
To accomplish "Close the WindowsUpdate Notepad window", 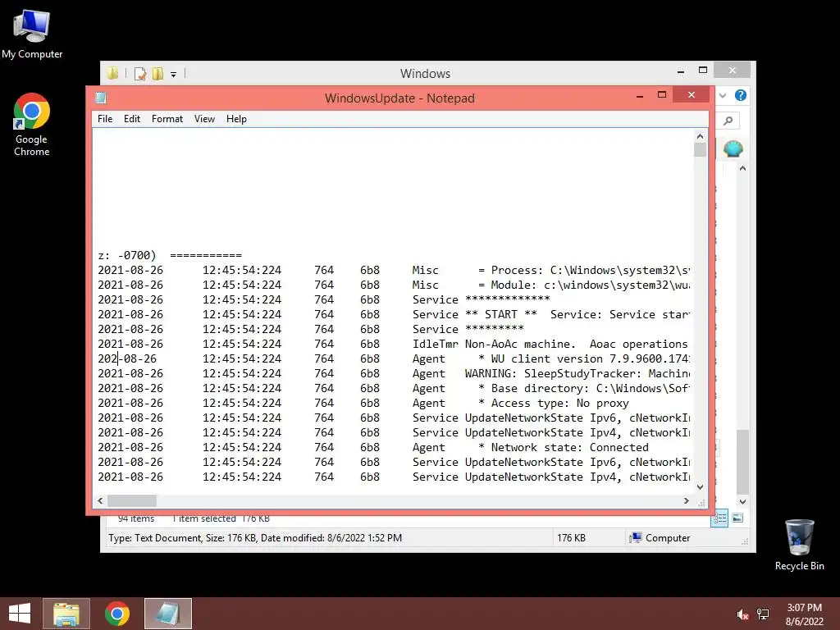I will pyautogui.click(x=691, y=95).
